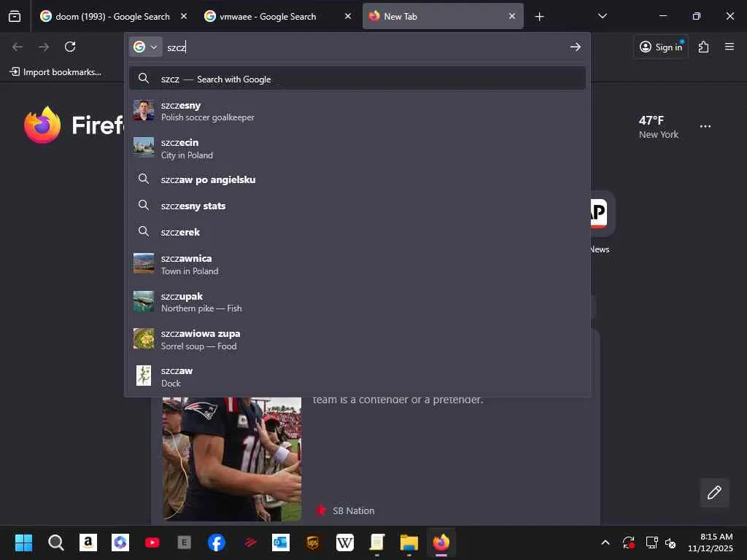
Task: Open Outlook from the taskbar
Action: tap(281, 542)
